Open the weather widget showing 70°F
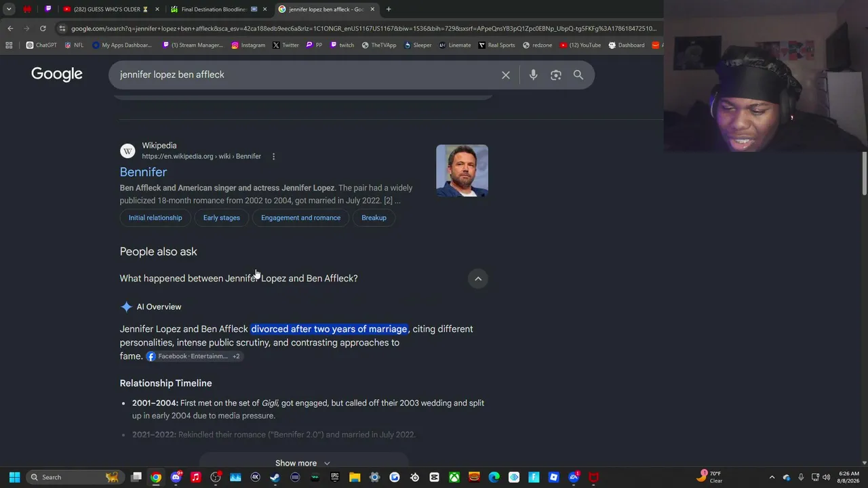 [710, 477]
